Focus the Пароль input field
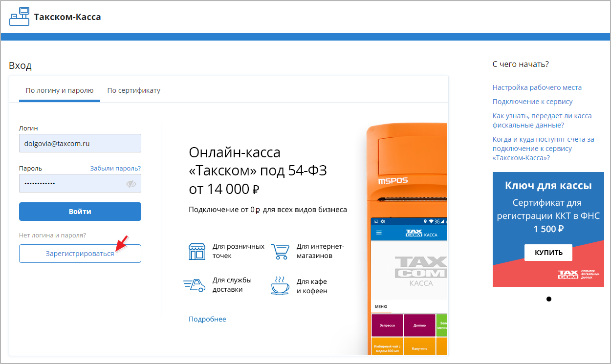Image resolution: width=611 pixels, height=364 pixels. (71, 184)
